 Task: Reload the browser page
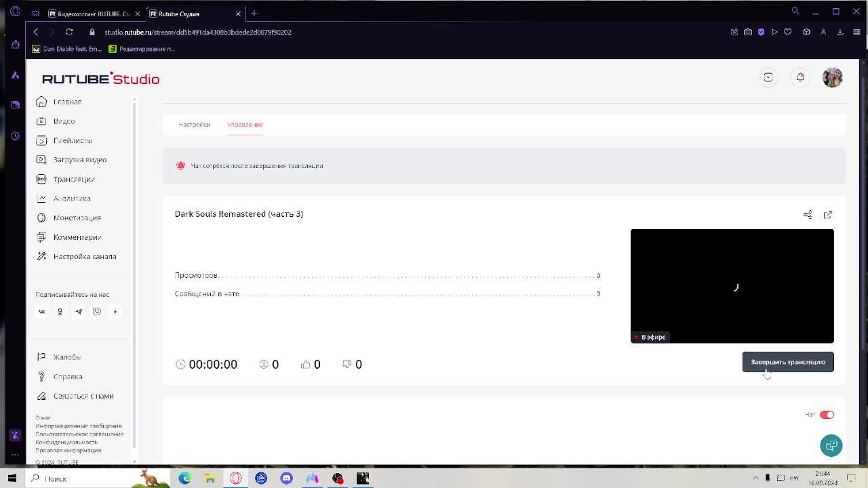coord(69,32)
